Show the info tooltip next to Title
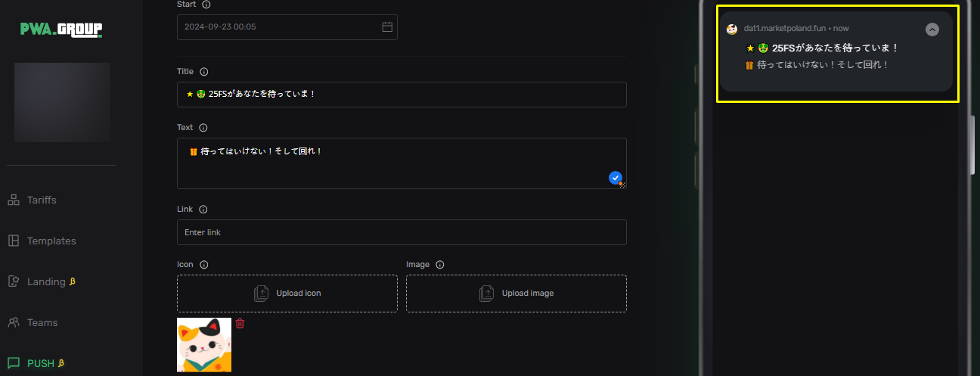 [203, 71]
